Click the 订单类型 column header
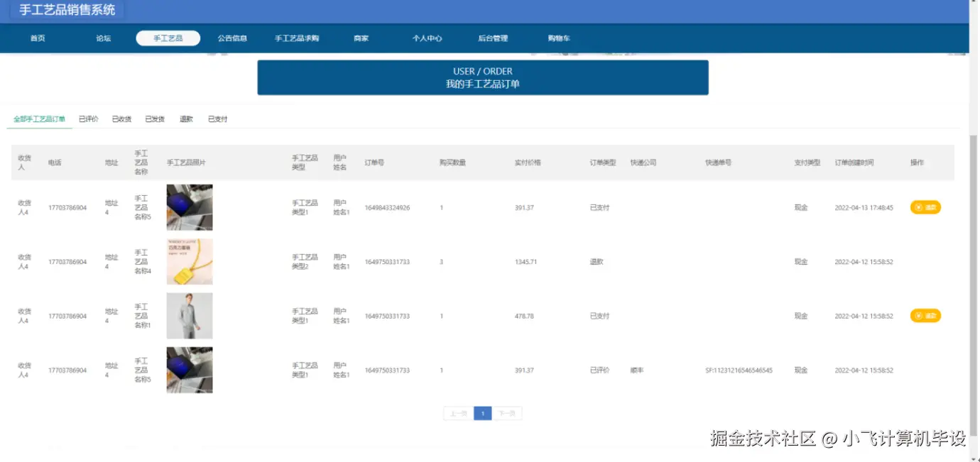The image size is (980, 462). 603,163
